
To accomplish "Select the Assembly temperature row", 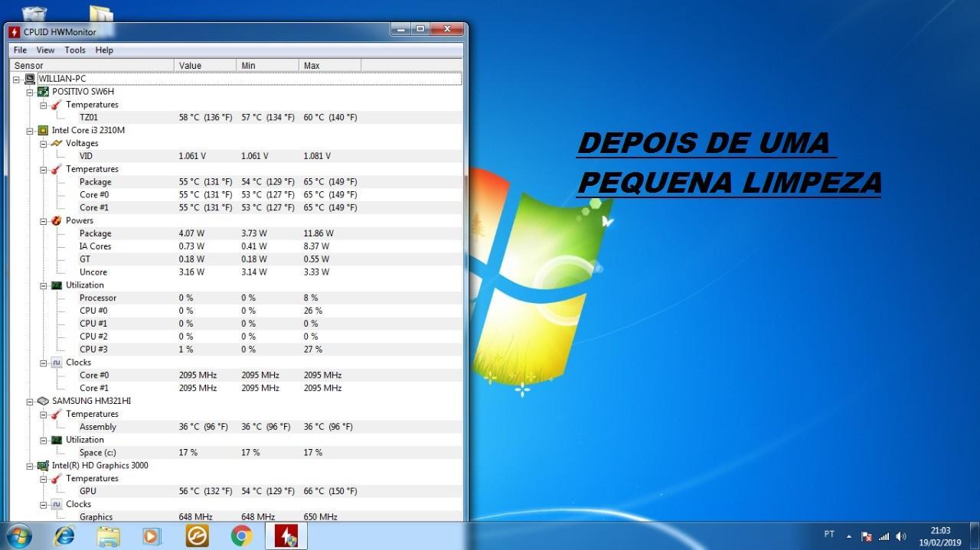I will [236, 427].
